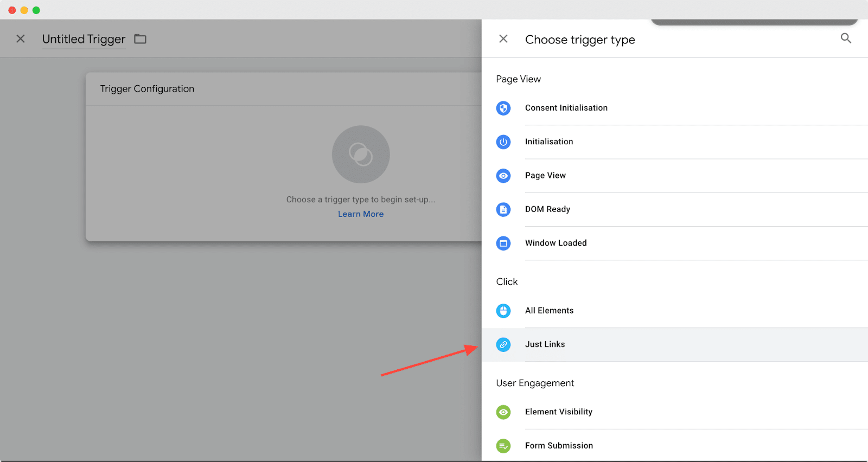Select Initialisation trigger type
This screenshot has width=868, height=462.
(x=675, y=142)
